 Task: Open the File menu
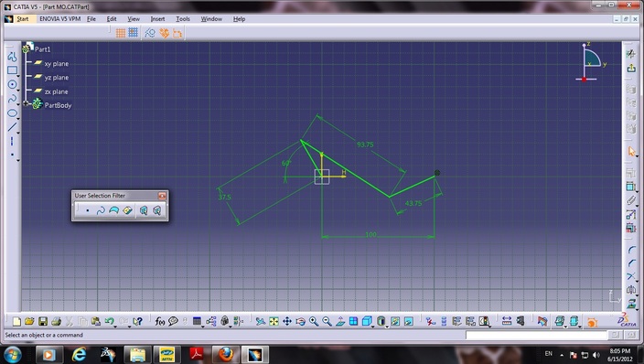(91, 19)
